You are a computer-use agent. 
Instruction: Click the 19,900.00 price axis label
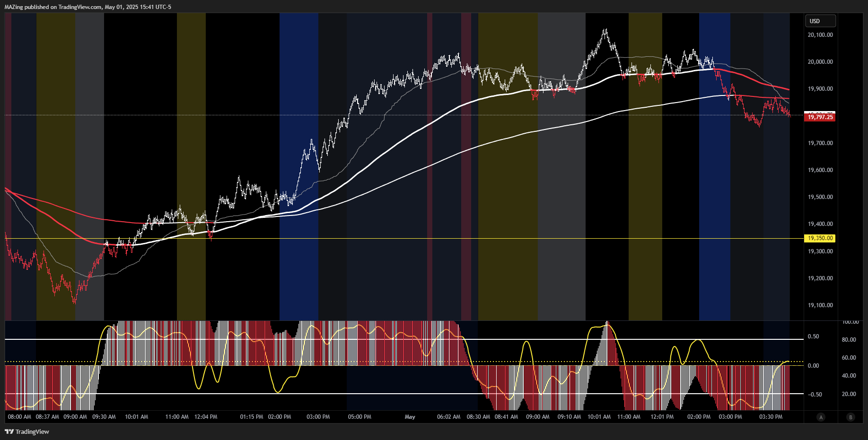(820, 88)
